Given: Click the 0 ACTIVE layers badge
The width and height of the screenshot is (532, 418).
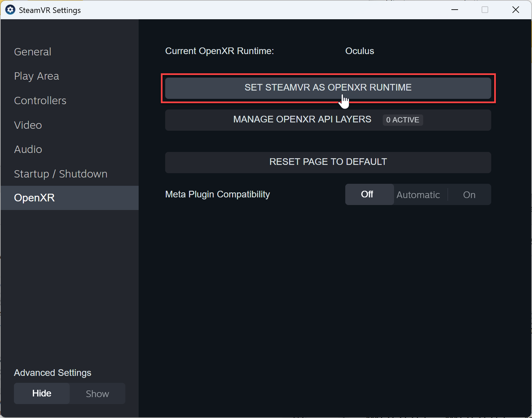Looking at the screenshot, I should tap(403, 120).
